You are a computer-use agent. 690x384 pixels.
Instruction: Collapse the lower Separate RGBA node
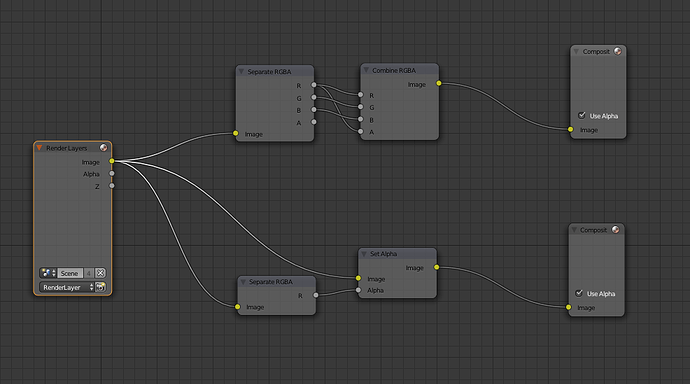pyautogui.click(x=243, y=282)
